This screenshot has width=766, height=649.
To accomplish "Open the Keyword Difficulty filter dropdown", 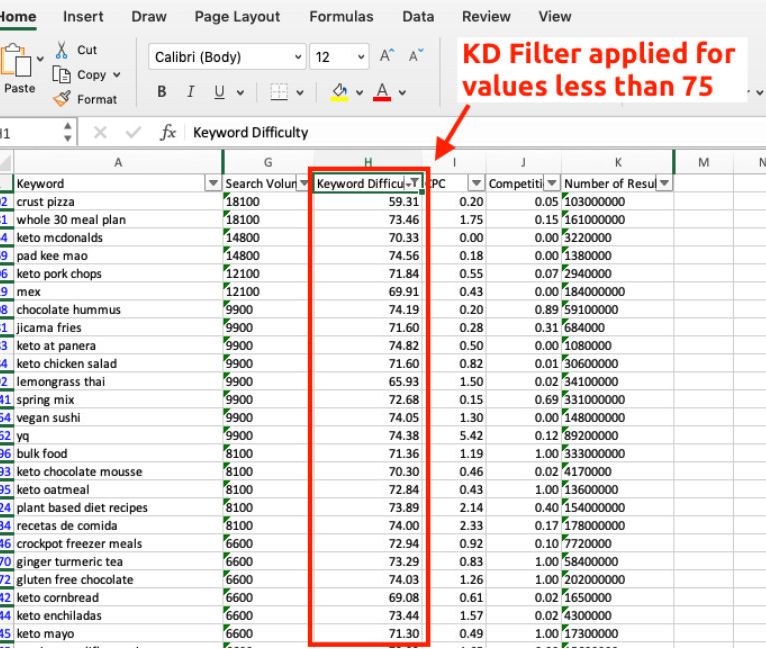I will pyautogui.click(x=413, y=183).
